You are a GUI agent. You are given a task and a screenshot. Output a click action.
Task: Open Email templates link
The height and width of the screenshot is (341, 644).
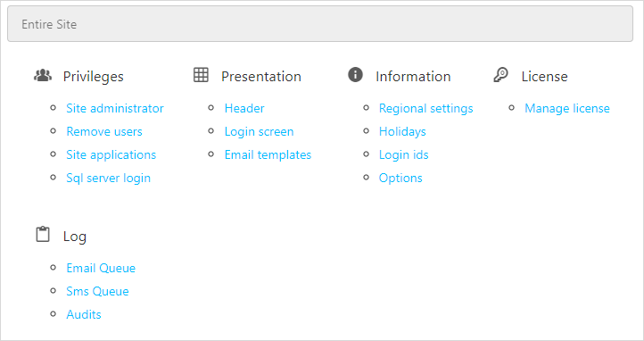pyautogui.click(x=268, y=155)
